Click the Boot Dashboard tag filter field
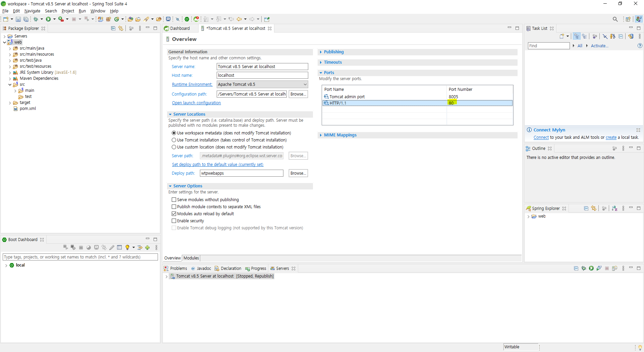The width and height of the screenshot is (644, 352). 80,257
